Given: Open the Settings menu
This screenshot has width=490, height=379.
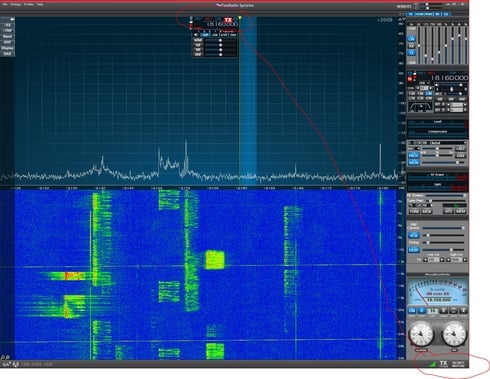Looking at the screenshot, I should (x=15, y=5).
